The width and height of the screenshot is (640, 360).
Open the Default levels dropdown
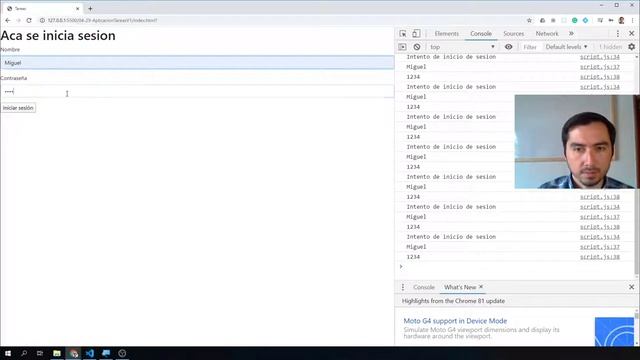[567, 47]
